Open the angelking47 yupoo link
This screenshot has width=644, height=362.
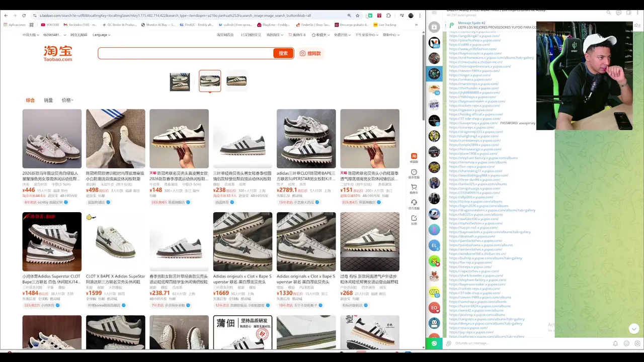click(473, 36)
